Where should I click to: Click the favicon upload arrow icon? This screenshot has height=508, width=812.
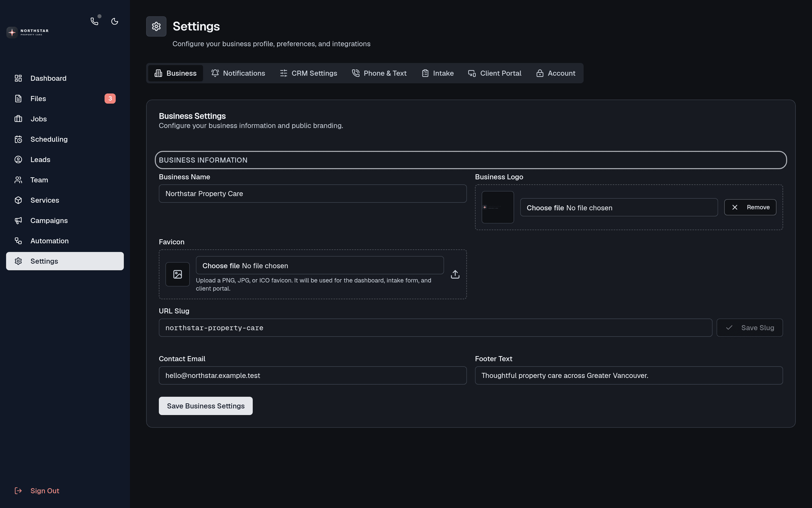(455, 274)
